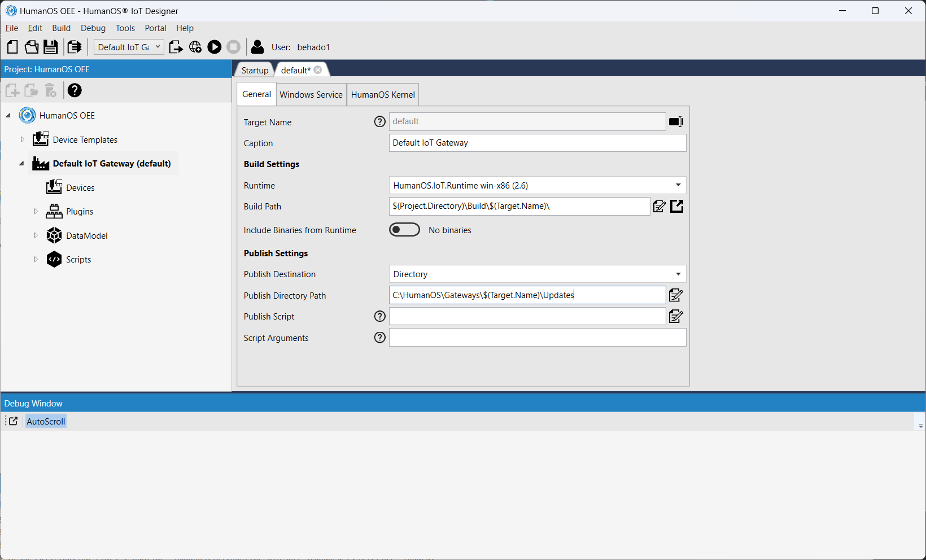Collapse the HumanOS OEE root node
Screen dimensions: 926x560
pos(8,116)
